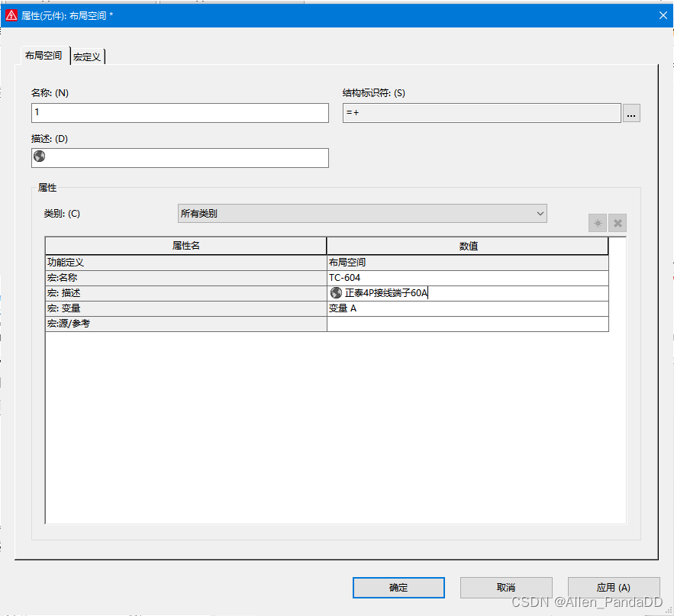Open structure identifier browse ellipsis button
Screen dimensions: 674x616
[630, 113]
